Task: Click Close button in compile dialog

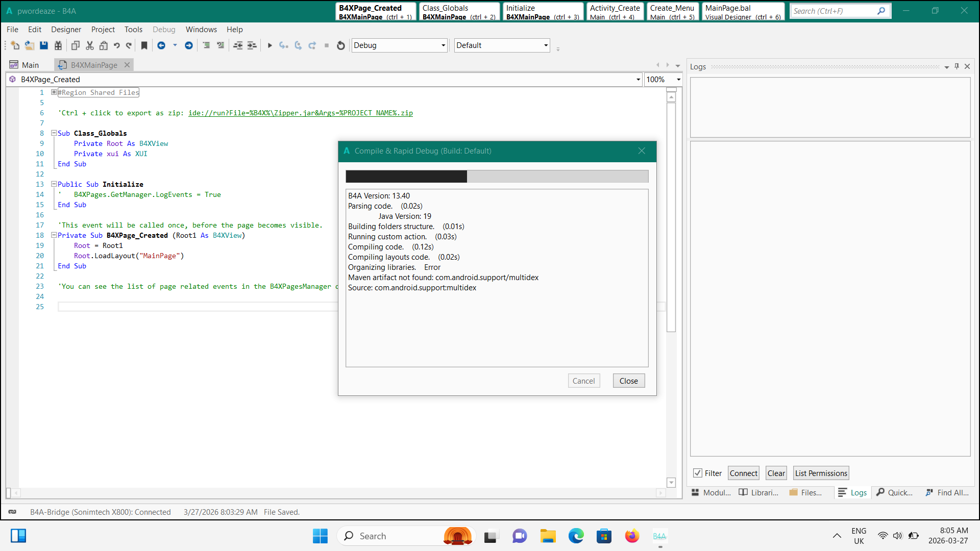Action: [628, 381]
